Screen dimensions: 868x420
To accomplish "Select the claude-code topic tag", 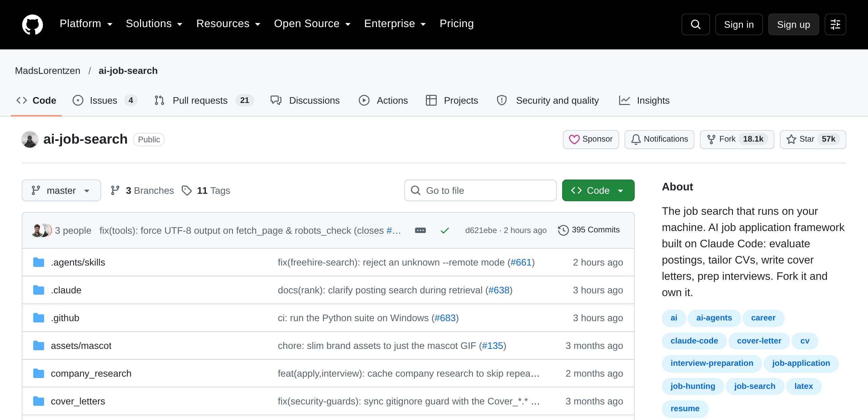I will (x=694, y=341).
